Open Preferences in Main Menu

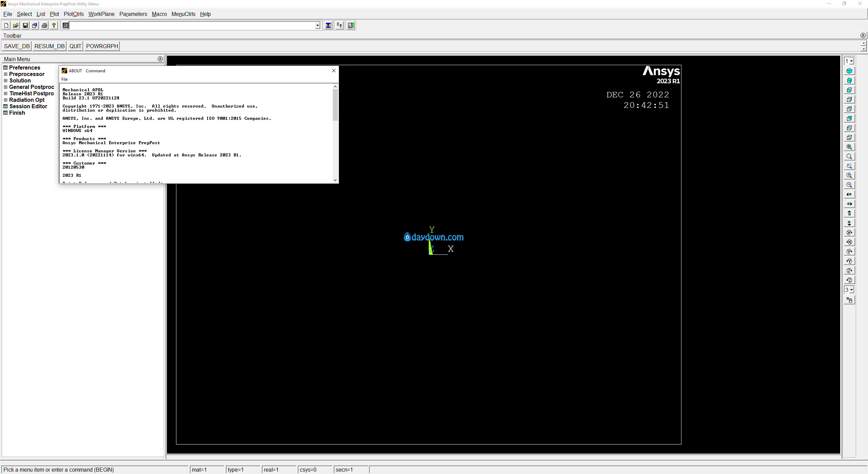pos(24,68)
